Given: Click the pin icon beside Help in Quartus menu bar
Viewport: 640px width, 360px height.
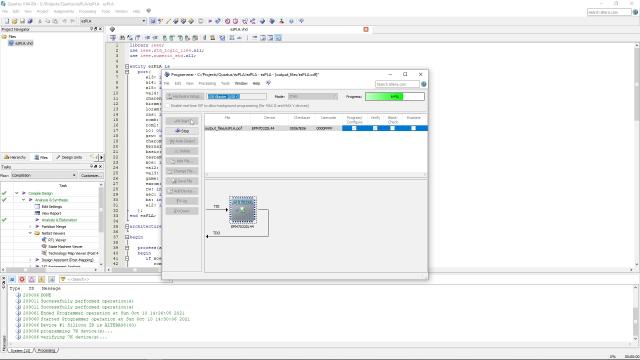Looking at the screenshot, I should point(149,11).
